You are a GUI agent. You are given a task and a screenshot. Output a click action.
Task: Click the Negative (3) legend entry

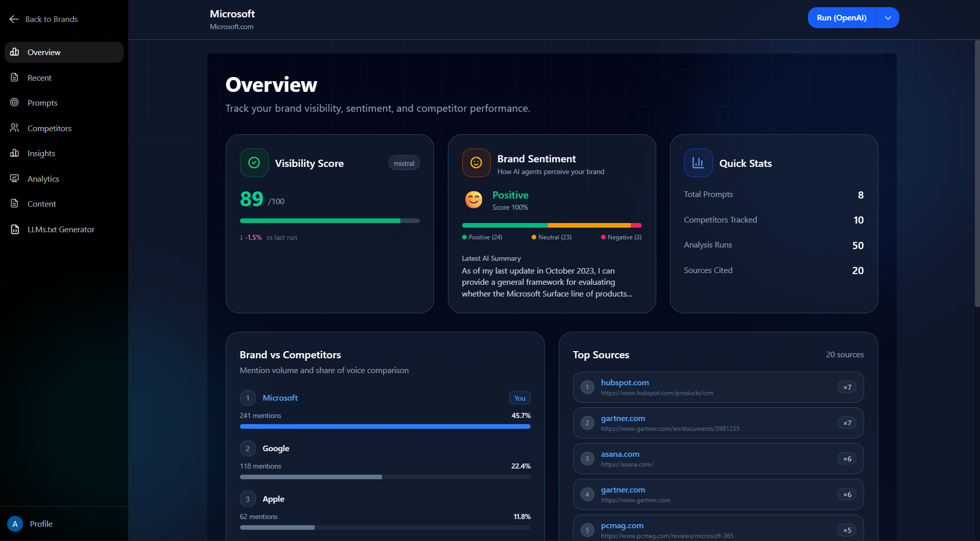621,237
